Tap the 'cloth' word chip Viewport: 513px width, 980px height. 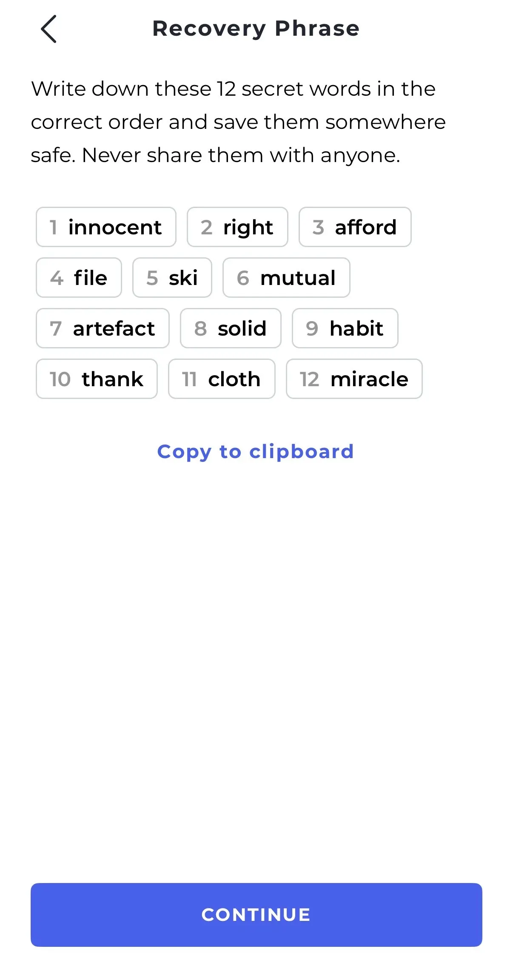pos(222,379)
